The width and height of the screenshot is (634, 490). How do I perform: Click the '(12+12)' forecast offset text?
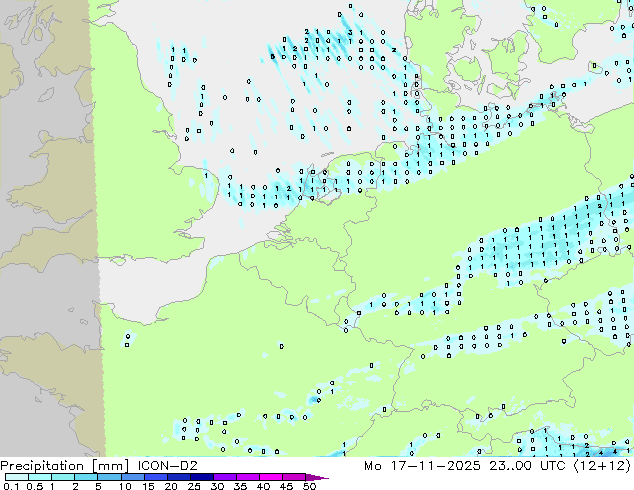pyautogui.click(x=602, y=466)
